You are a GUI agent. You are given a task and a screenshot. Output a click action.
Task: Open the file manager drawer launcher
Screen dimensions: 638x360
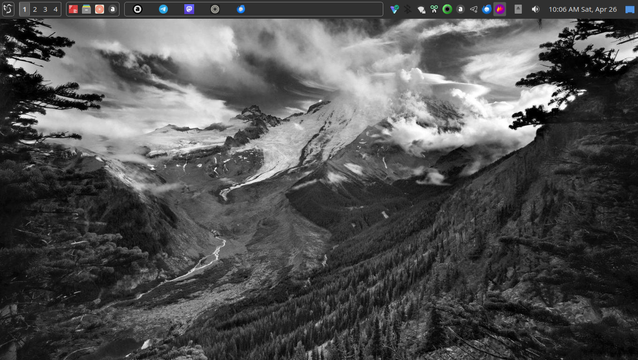pyautogui.click(x=86, y=9)
